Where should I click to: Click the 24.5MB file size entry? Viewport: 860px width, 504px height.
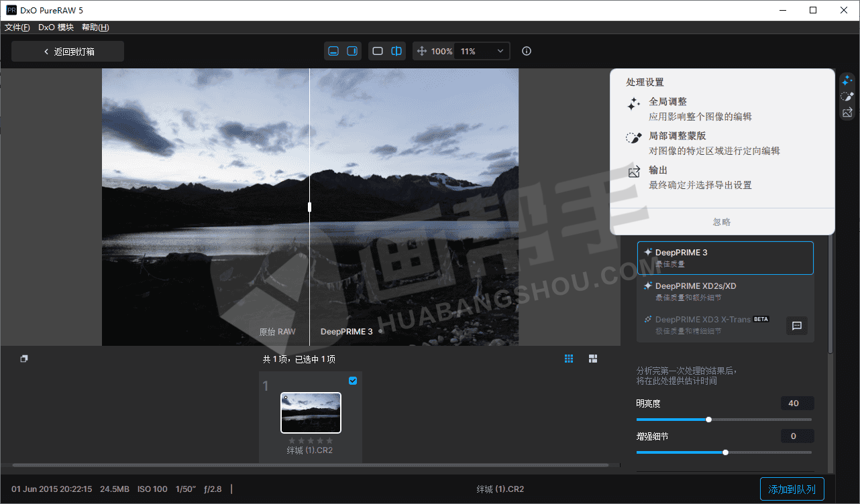(x=115, y=489)
